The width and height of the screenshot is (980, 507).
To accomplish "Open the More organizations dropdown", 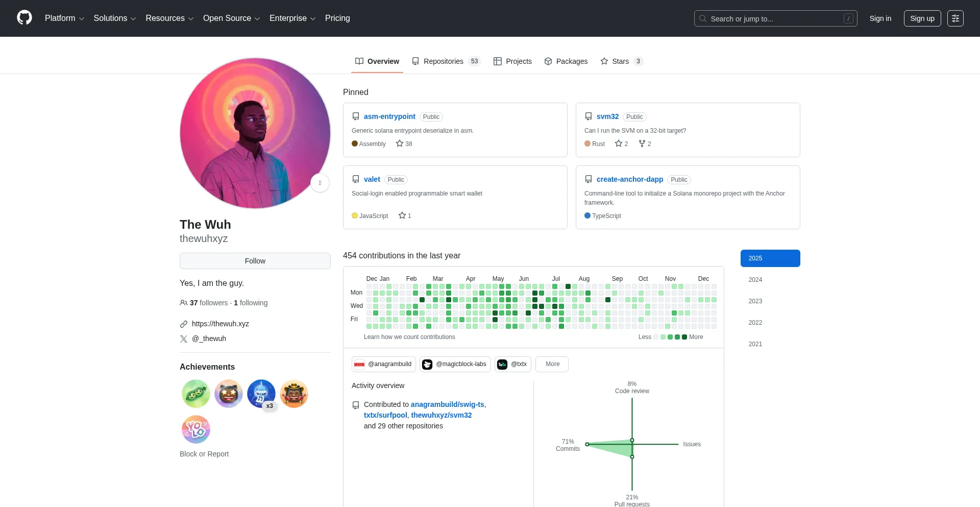I will (552, 364).
